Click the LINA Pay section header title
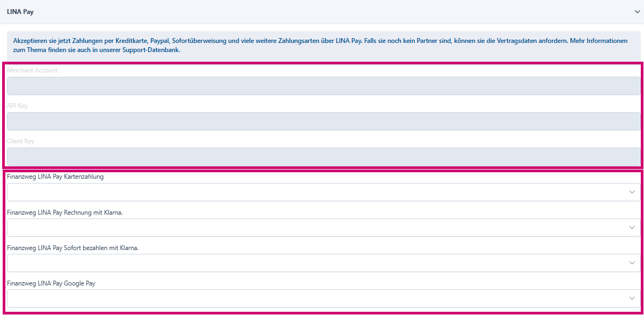 [x=20, y=11]
